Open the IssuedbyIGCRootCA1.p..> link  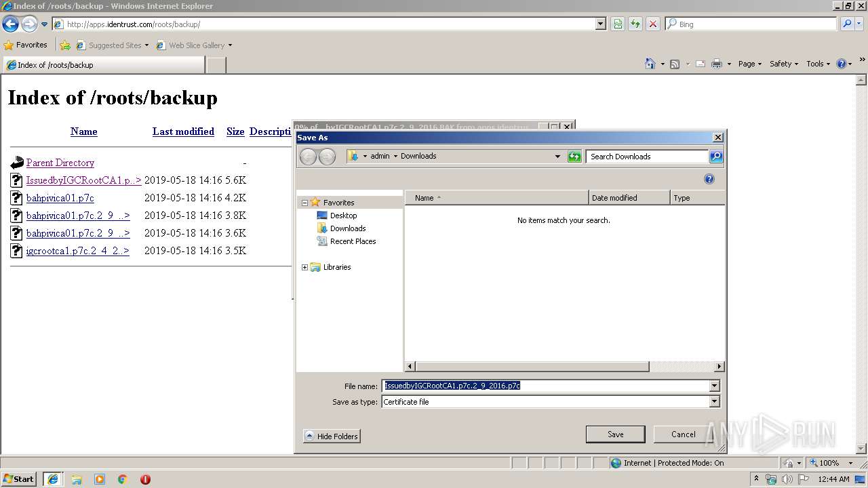coord(84,180)
